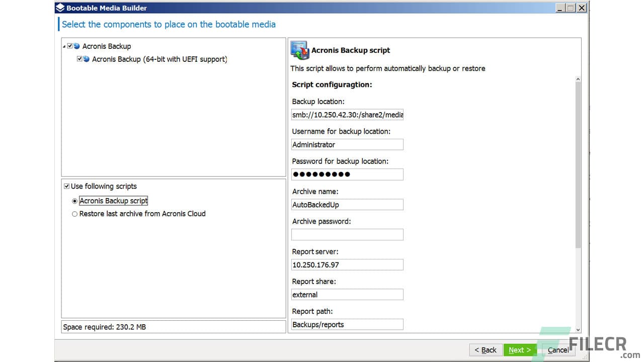The width and height of the screenshot is (644, 362).
Task: Click the Password for backup location field
Action: tap(347, 174)
